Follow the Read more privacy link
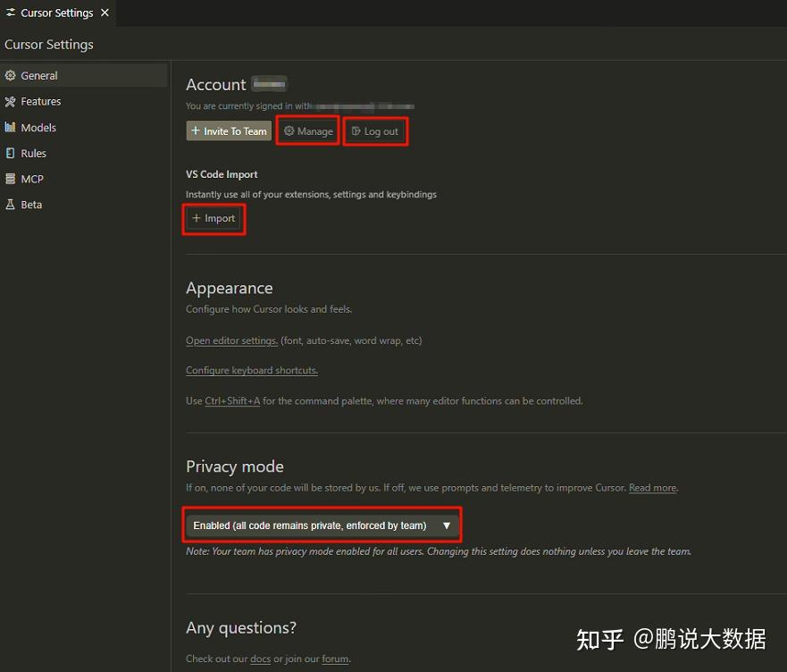 point(652,488)
